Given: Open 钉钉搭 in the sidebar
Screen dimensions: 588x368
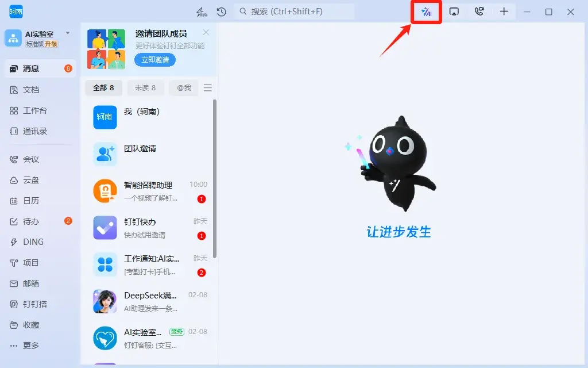Looking at the screenshot, I should click(41, 304).
